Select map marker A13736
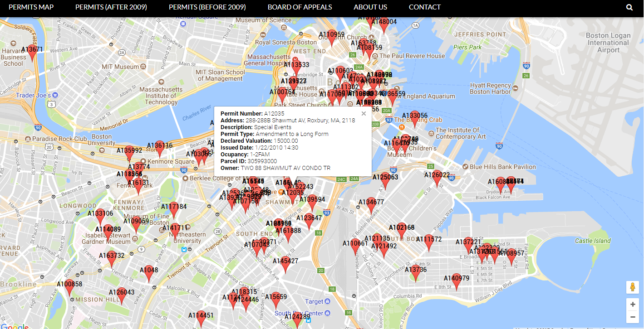This screenshot has width=644, height=329. (415, 273)
